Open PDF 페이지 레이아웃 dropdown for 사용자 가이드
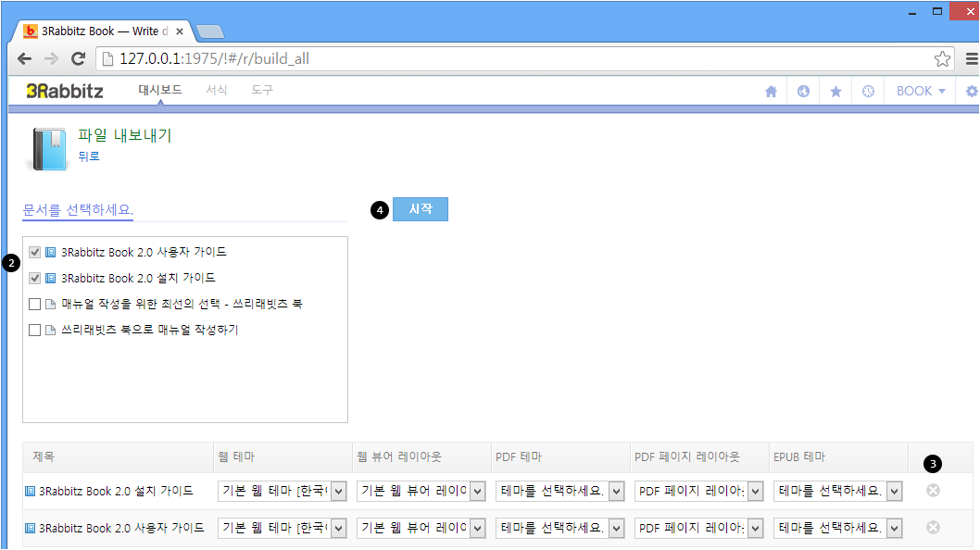The width and height of the screenshot is (980, 550). pyautogui.click(x=698, y=528)
